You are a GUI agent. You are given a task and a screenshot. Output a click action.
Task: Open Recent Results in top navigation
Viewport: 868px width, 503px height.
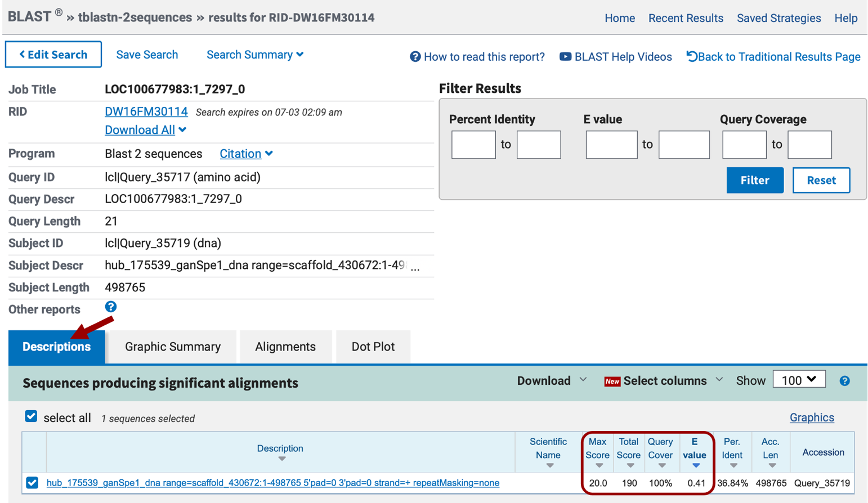coord(686,18)
